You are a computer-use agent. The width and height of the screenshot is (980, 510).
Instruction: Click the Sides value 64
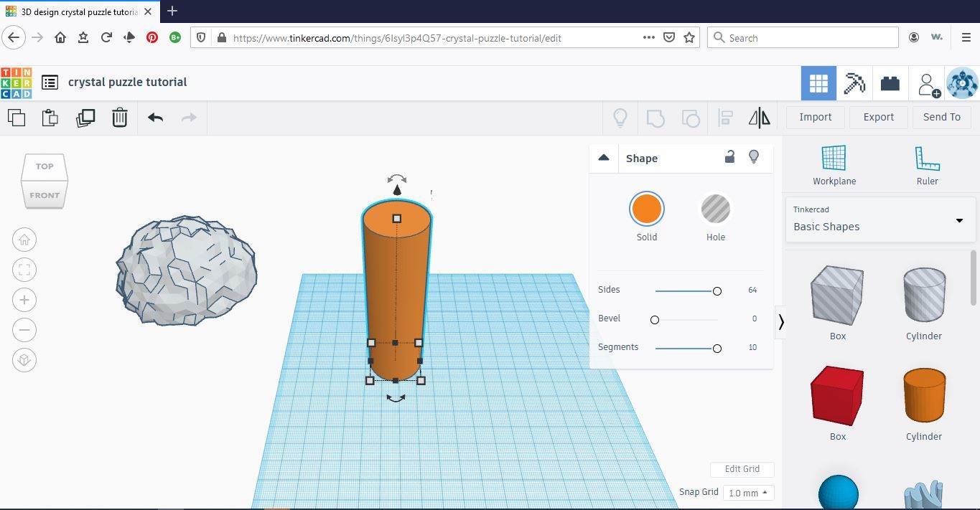tap(752, 290)
